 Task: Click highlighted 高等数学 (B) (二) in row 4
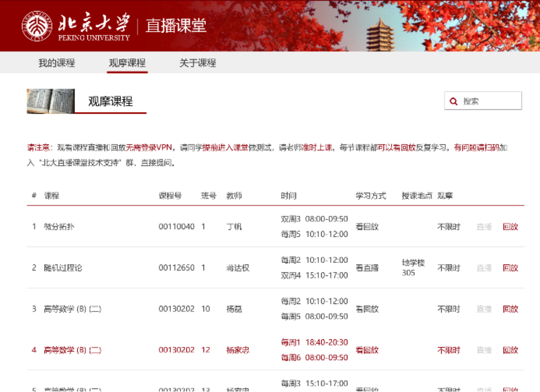click(x=73, y=350)
